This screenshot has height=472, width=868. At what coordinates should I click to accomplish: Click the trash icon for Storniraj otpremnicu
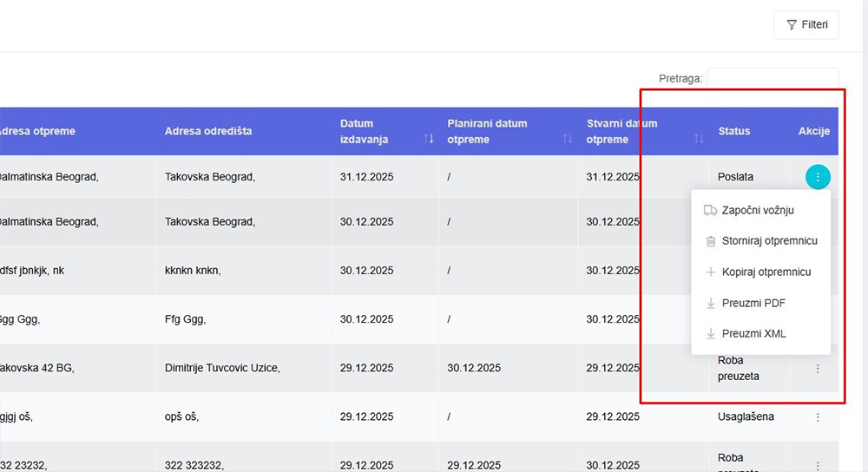710,241
